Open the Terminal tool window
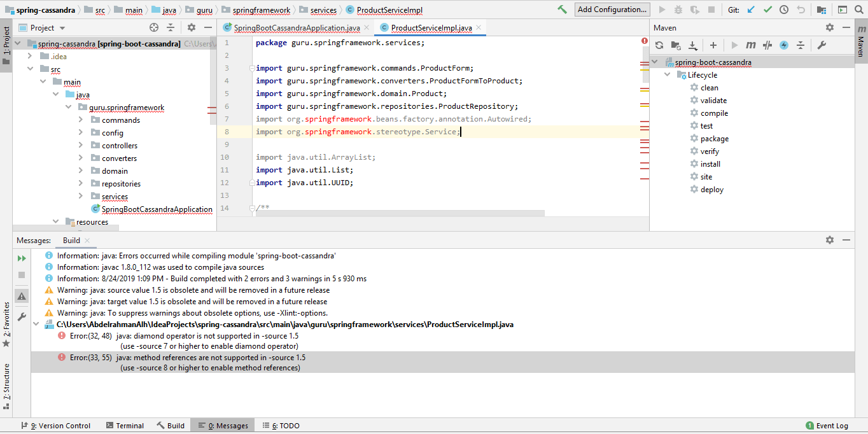Image resolution: width=868 pixels, height=434 pixels. (x=125, y=425)
